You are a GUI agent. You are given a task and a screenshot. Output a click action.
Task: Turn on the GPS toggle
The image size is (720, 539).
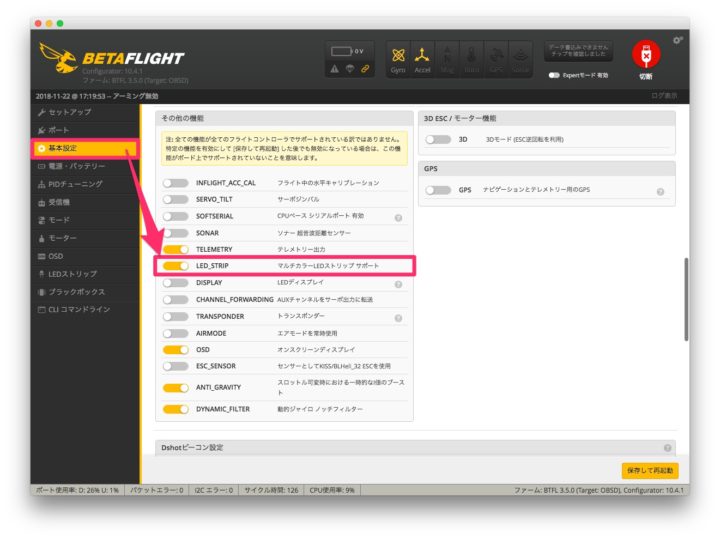point(437,190)
